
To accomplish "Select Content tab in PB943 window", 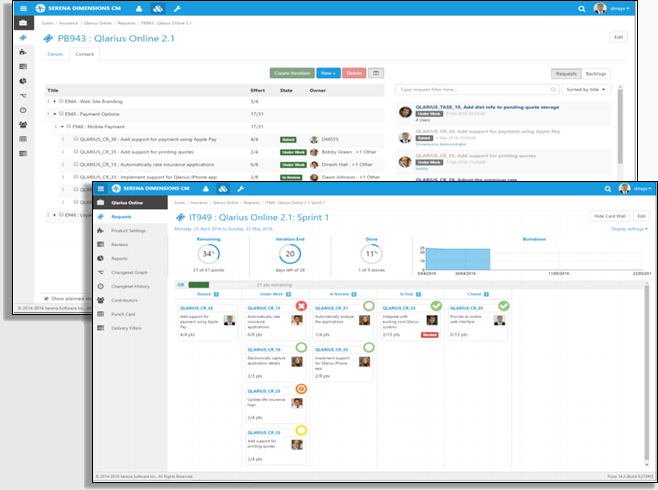I will click(84, 54).
